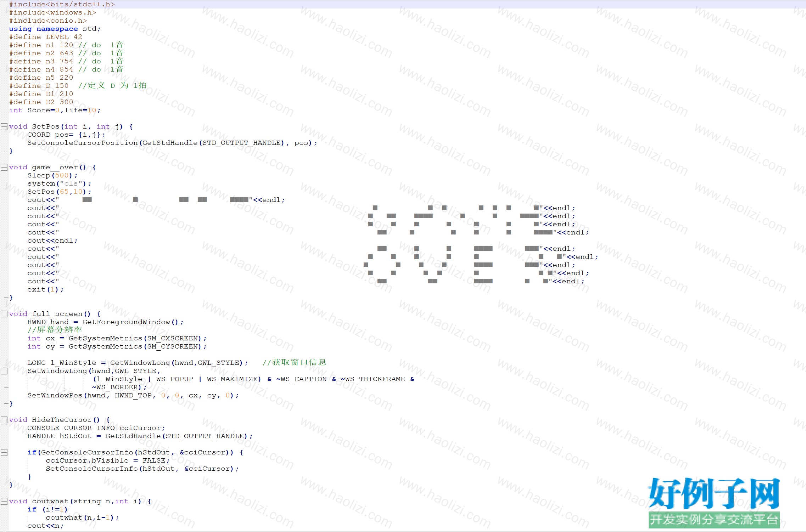Click the '#define n2 643' line
Viewport: 806px width, 532px height.
pyautogui.click(x=66, y=53)
